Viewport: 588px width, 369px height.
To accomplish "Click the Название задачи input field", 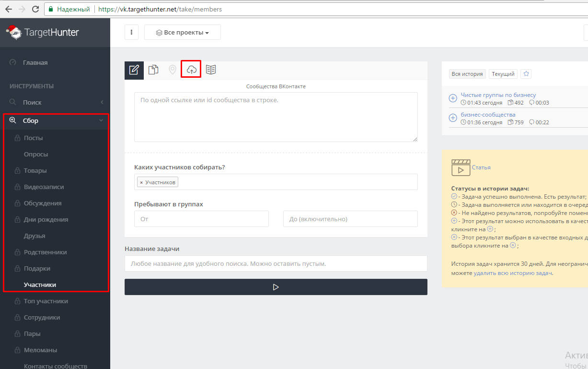I will [276, 263].
